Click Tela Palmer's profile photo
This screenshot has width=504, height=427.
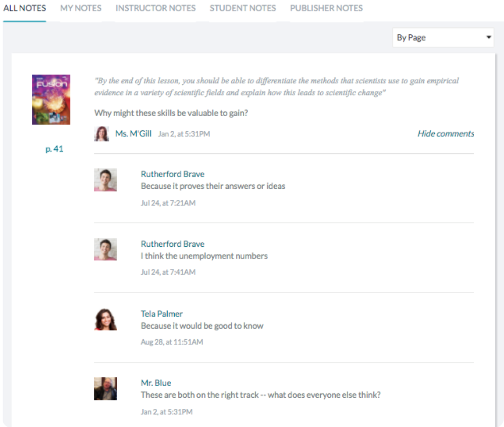[105, 319]
